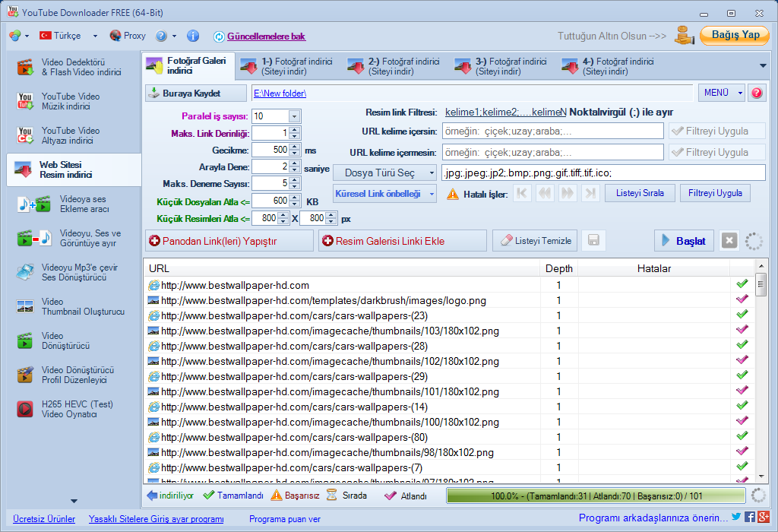The width and height of the screenshot is (778, 532).
Task: Open the Türkçe language dropdown
Action: [x=68, y=36]
